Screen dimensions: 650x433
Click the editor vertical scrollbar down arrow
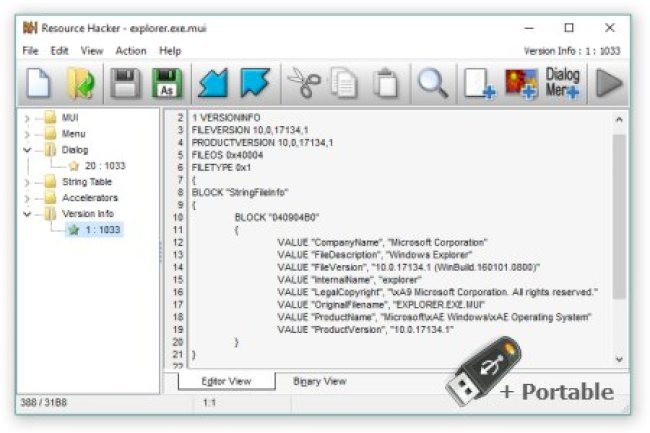(x=618, y=358)
